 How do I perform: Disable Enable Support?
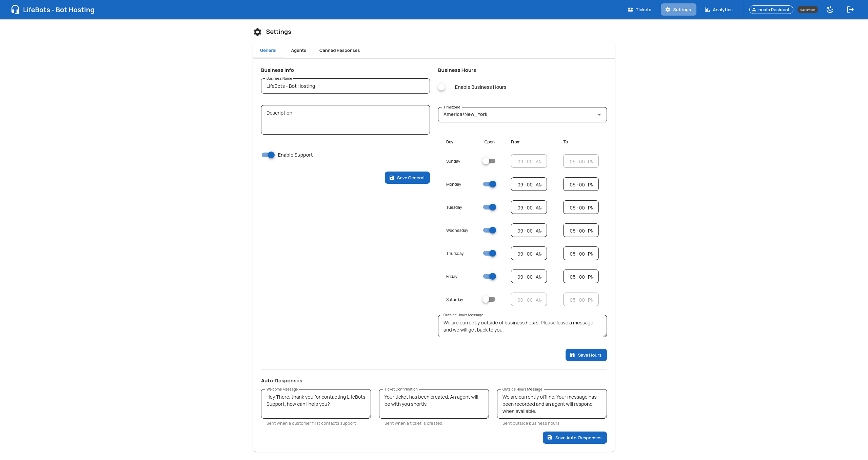[268, 155]
